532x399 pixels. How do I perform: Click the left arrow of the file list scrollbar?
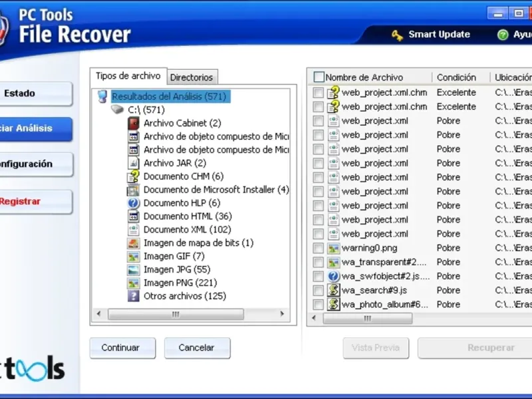click(x=314, y=319)
